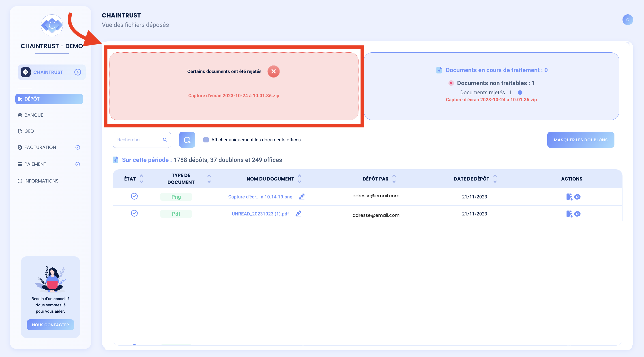Preview the UNREAD pdf with eye icon
Screen dimensions: 644x357
pos(577,214)
